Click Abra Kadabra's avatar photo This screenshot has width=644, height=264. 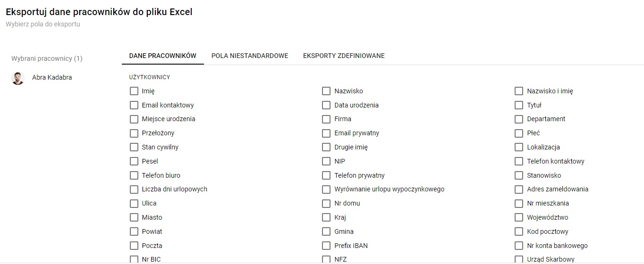point(18,78)
